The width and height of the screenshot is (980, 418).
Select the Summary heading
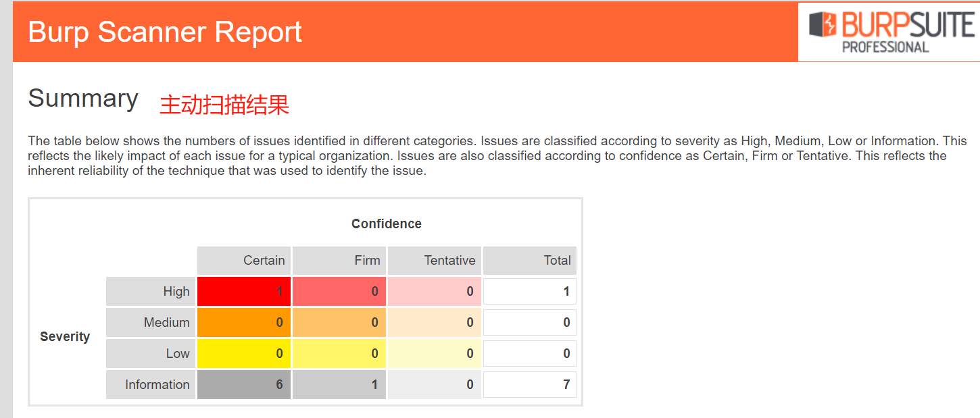pyautogui.click(x=83, y=99)
